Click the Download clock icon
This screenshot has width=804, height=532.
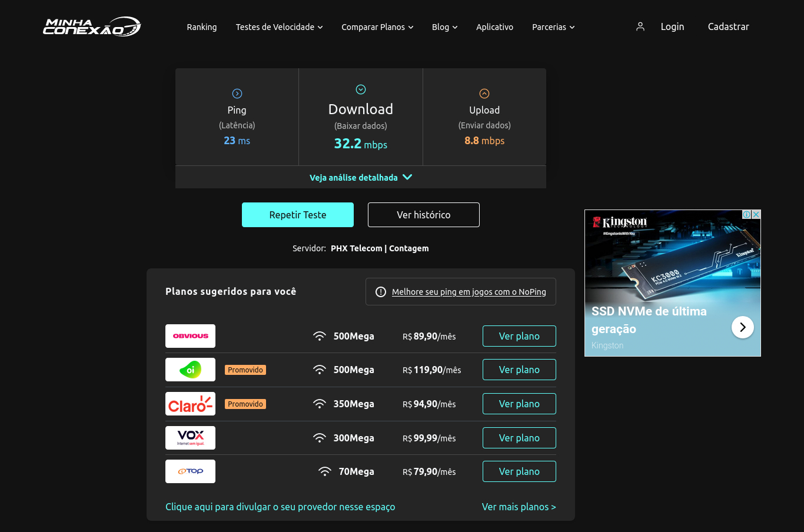point(360,89)
